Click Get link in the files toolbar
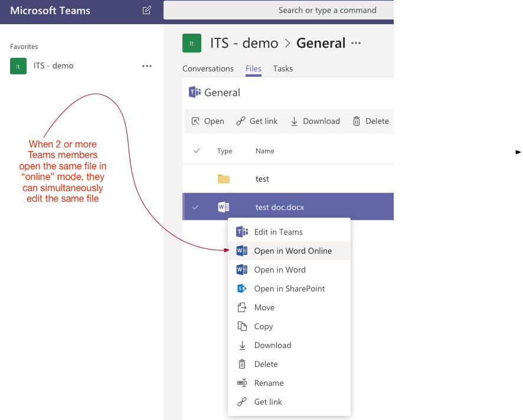Screen dimensions: 523x420 click(257, 121)
